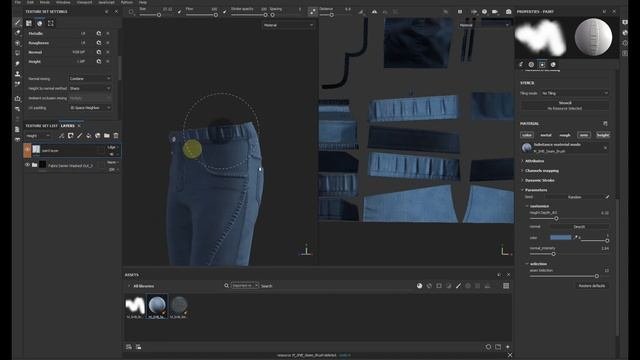Image resolution: width=640 pixels, height=360 pixels.
Task: Expand Attributes section
Action: click(534, 161)
